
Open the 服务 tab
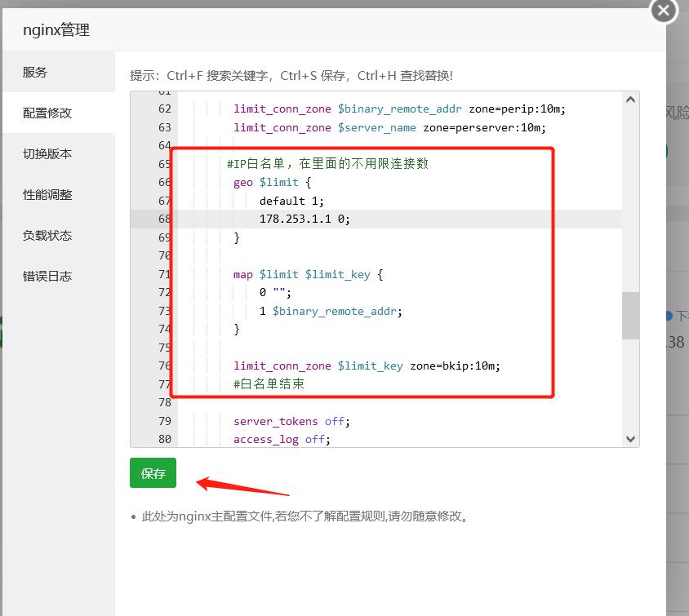pos(35,73)
